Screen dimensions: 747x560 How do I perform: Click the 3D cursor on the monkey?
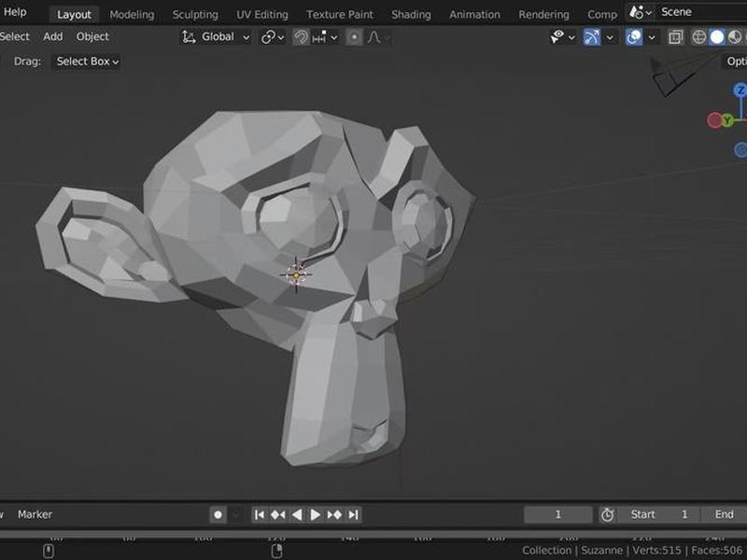pos(296,274)
